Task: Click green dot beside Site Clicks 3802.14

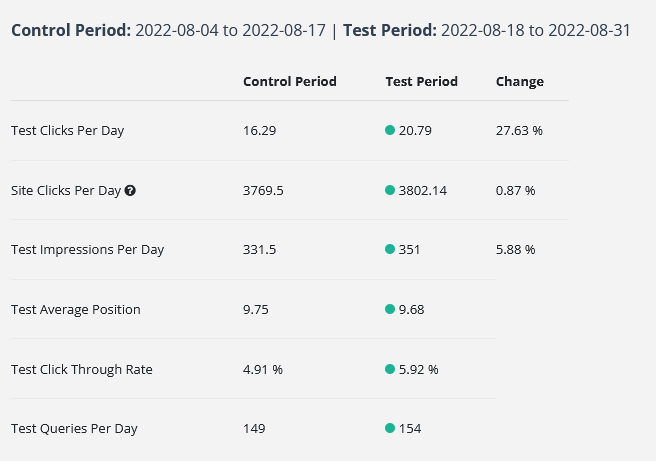Action: [390, 190]
